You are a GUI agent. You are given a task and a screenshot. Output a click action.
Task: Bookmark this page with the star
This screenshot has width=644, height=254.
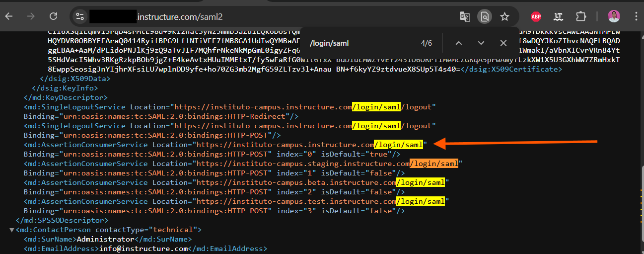[x=505, y=16]
